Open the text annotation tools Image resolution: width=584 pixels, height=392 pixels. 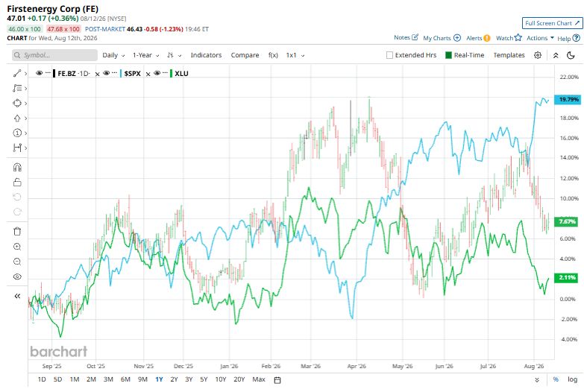[x=17, y=88]
